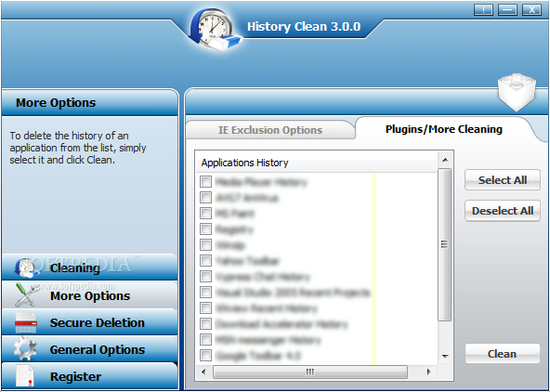
Task: Open Secure Deletion with shredder icon
Action: point(90,322)
